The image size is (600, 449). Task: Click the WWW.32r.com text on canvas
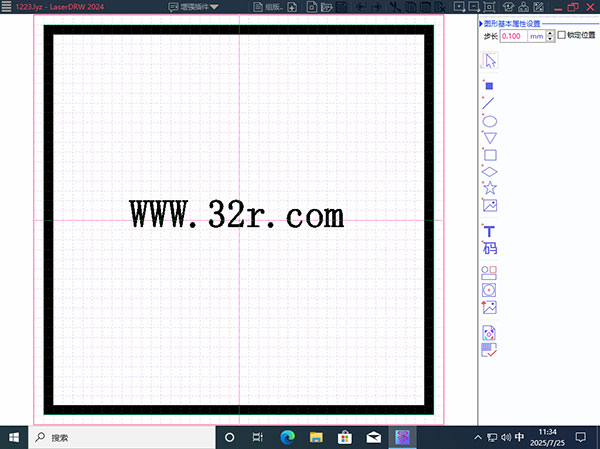click(236, 215)
